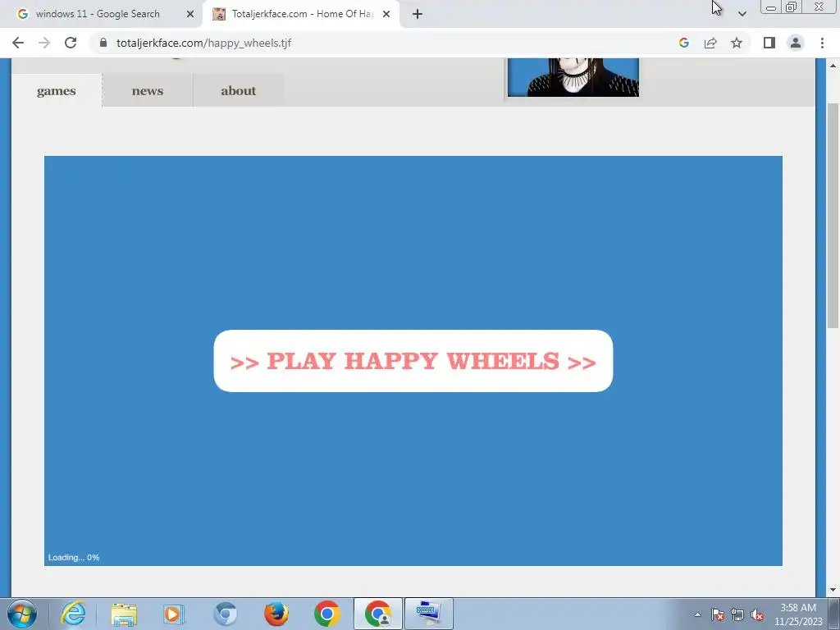The width and height of the screenshot is (840, 630).
Task: Go back using the browser back arrow
Action: tap(18, 43)
